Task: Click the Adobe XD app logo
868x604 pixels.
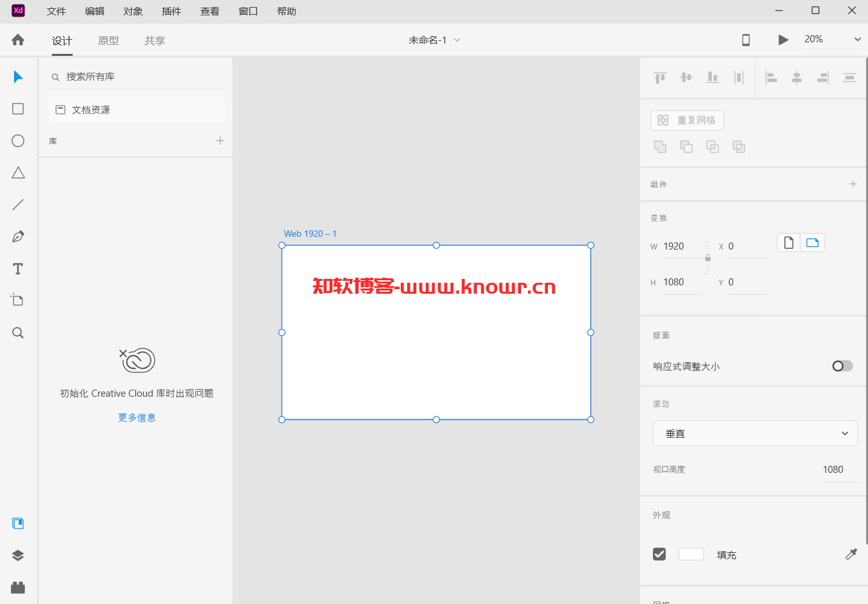Action: pyautogui.click(x=18, y=10)
